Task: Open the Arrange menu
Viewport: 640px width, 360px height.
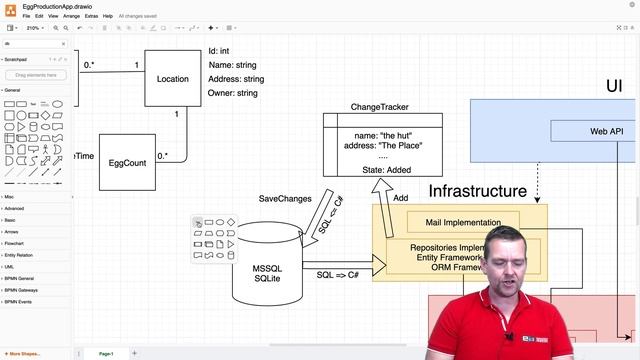Action: 71,16
